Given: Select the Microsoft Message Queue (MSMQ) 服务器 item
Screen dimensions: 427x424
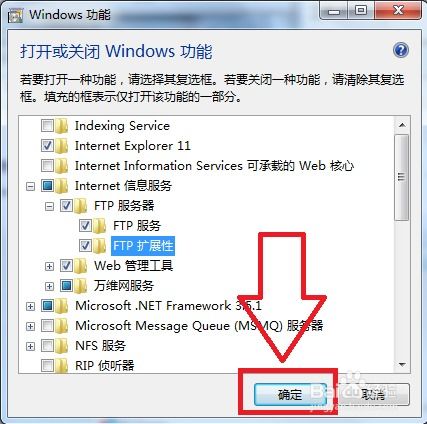Looking at the screenshot, I should tap(199, 326).
